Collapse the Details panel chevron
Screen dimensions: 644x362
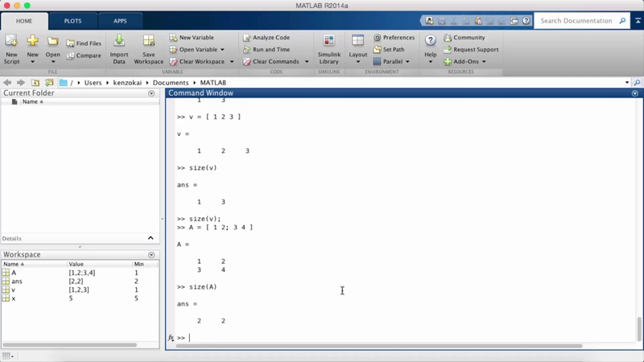pyautogui.click(x=151, y=238)
